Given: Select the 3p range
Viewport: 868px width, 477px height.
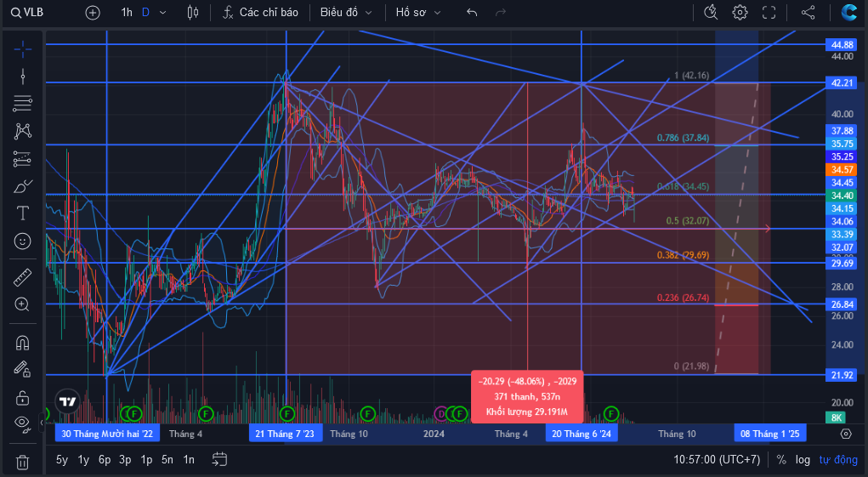Looking at the screenshot, I should (125, 460).
